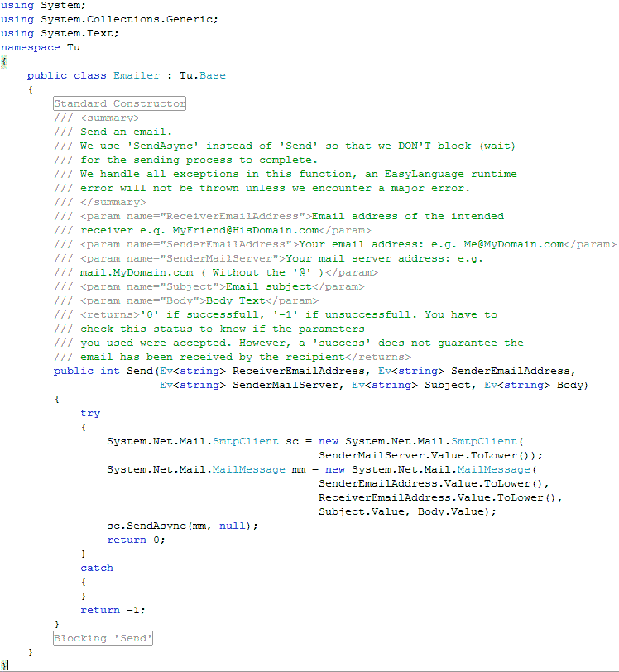Image resolution: width=619 pixels, height=672 pixels.
Task: Click the 'return -1;' statement
Action: click(113, 610)
